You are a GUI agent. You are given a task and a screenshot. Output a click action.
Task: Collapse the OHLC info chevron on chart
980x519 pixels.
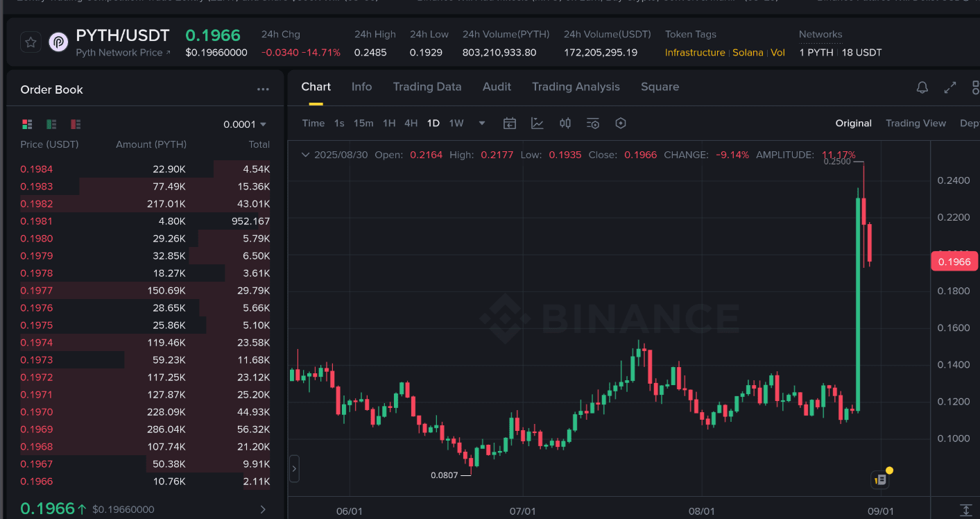pyautogui.click(x=305, y=155)
